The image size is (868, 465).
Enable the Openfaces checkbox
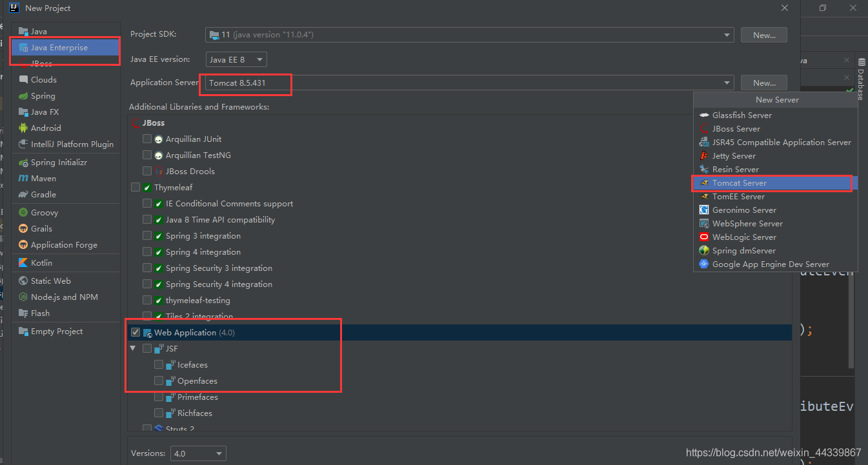159,381
